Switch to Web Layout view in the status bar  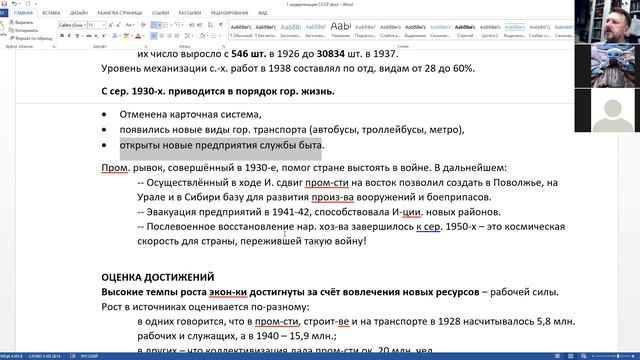tap(584, 356)
